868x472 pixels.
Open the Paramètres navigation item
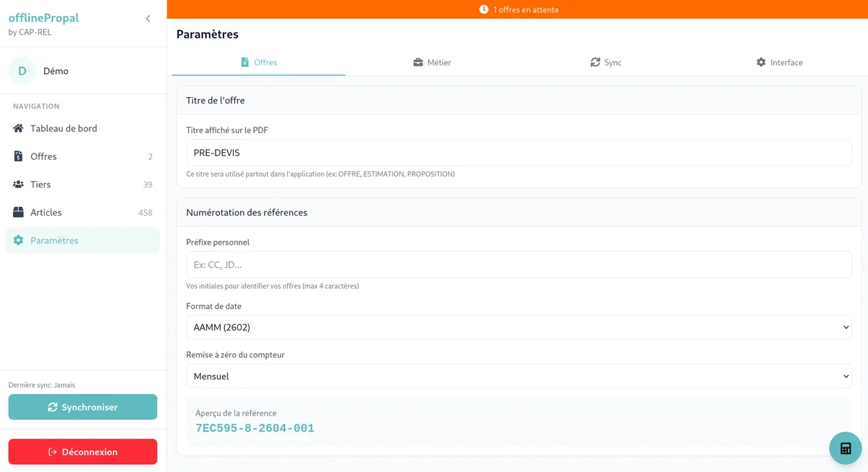pyautogui.click(x=83, y=240)
